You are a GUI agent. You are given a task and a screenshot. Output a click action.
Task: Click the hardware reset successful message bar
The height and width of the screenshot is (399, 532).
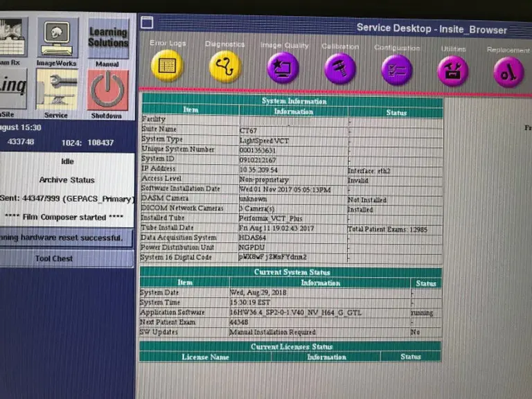[66, 238]
